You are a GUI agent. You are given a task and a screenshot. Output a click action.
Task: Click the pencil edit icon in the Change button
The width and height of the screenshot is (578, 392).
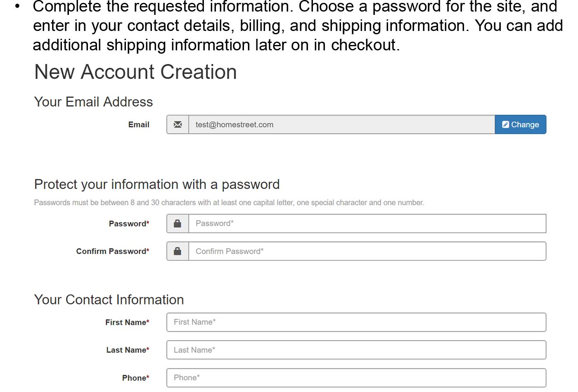coord(505,125)
